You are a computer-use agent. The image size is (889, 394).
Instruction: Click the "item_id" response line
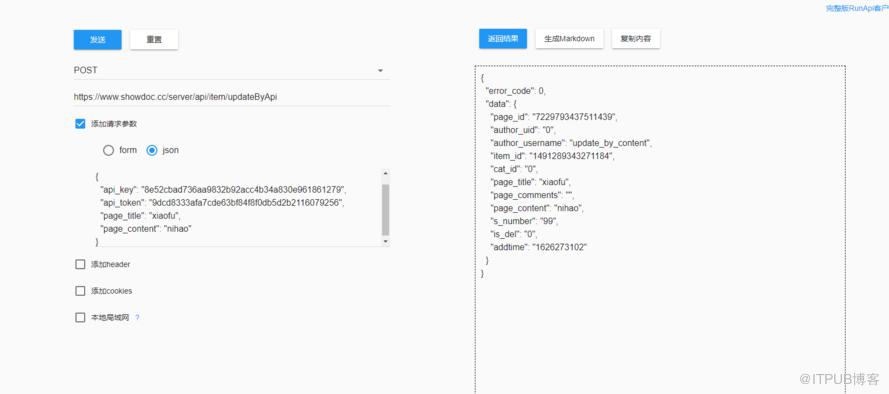coord(553,156)
